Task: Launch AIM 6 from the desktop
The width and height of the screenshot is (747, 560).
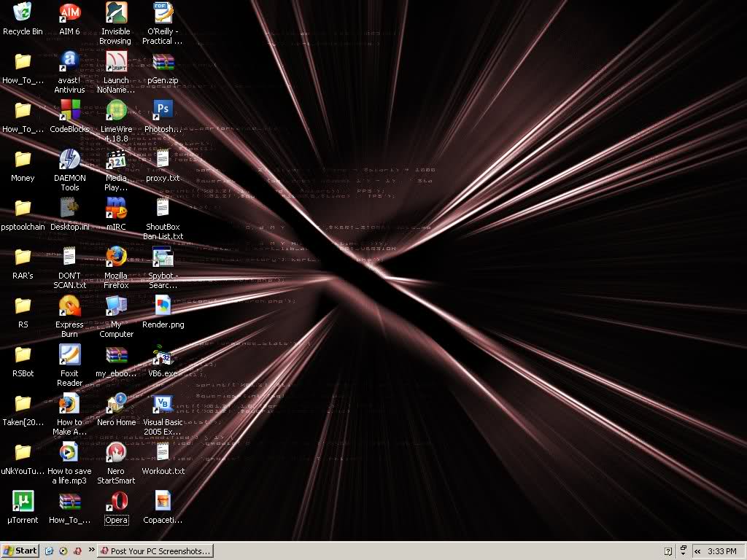Action: coord(69,13)
